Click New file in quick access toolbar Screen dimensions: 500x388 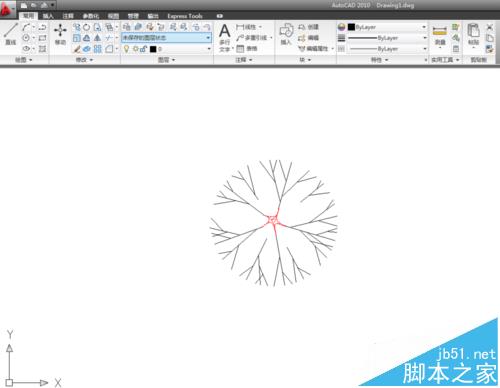coord(24,5)
